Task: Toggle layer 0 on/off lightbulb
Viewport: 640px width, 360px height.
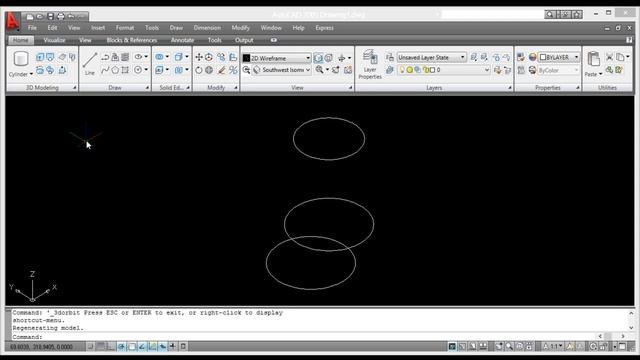Action: click(402, 70)
